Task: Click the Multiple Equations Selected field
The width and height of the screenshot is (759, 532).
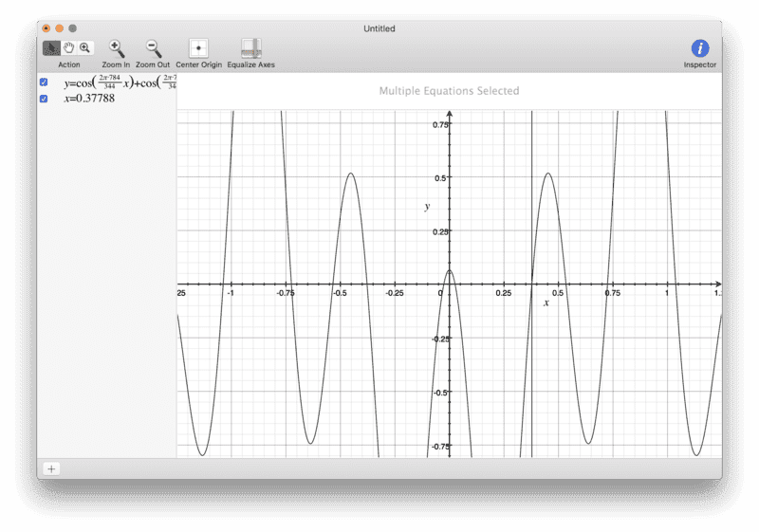Action: coord(449,91)
